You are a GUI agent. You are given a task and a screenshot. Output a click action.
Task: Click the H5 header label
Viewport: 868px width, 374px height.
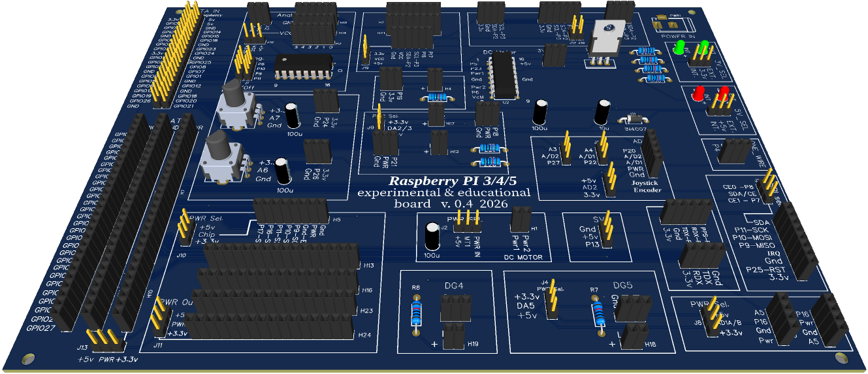(336, 220)
